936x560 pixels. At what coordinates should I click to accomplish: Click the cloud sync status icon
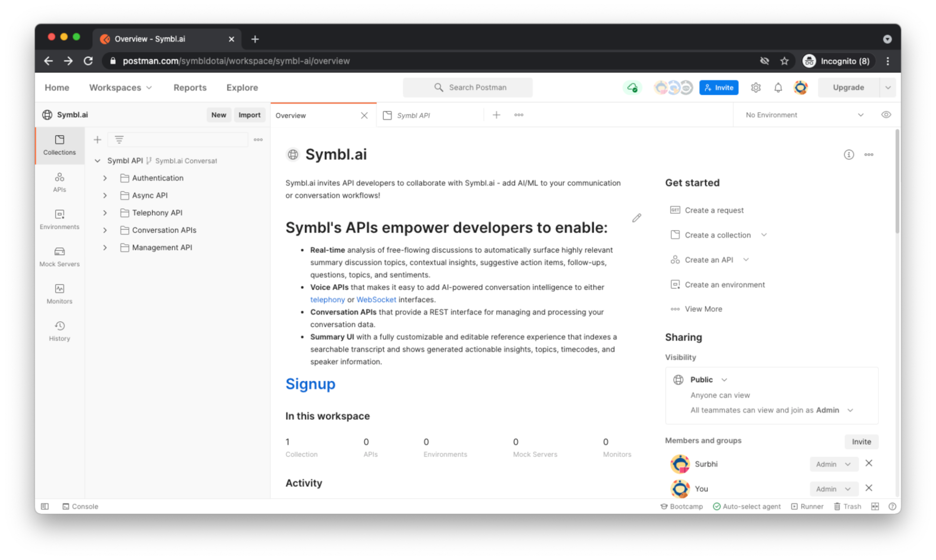[x=632, y=88]
